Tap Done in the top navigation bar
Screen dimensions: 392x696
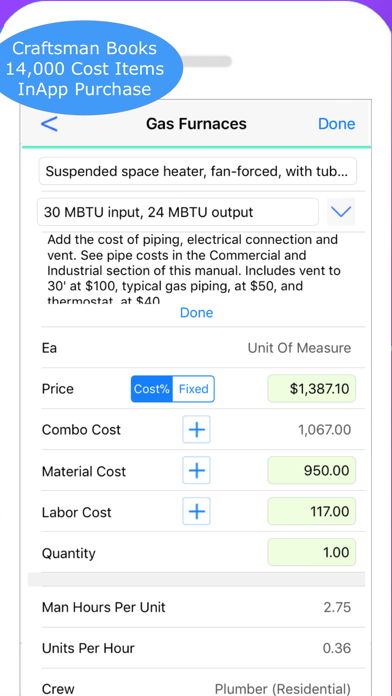(x=337, y=124)
